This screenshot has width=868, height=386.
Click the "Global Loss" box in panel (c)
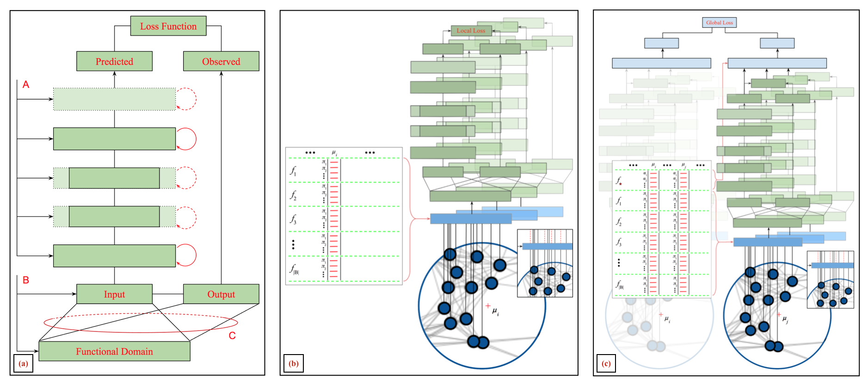point(720,22)
